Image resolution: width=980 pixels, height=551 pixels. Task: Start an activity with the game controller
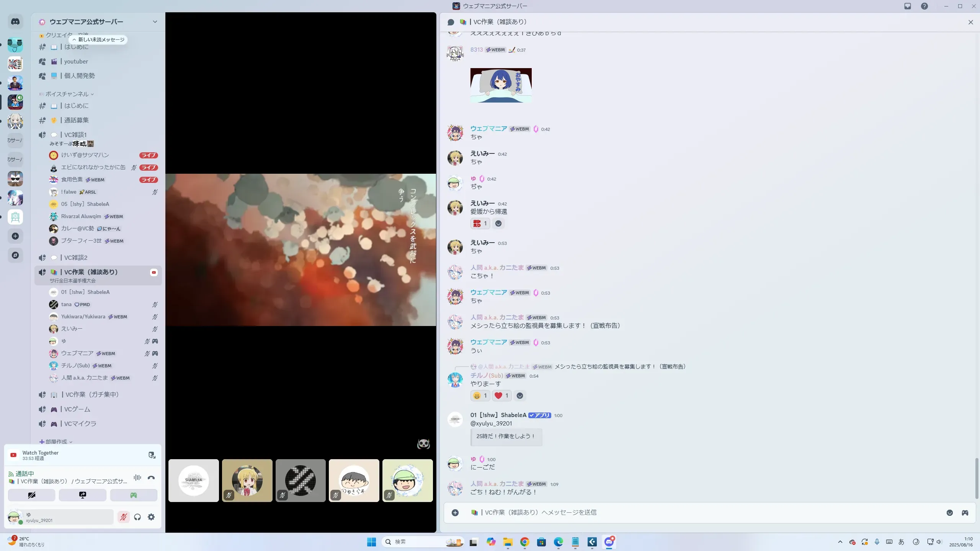(133, 495)
